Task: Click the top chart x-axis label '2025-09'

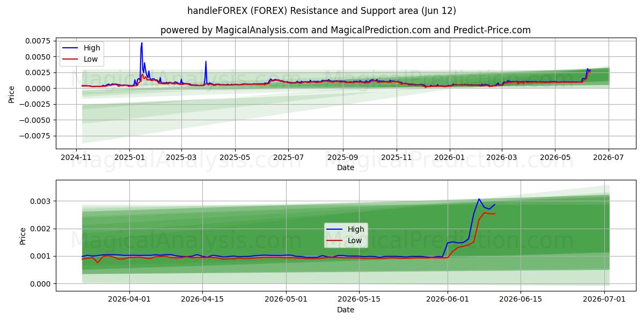Action: 342,158
